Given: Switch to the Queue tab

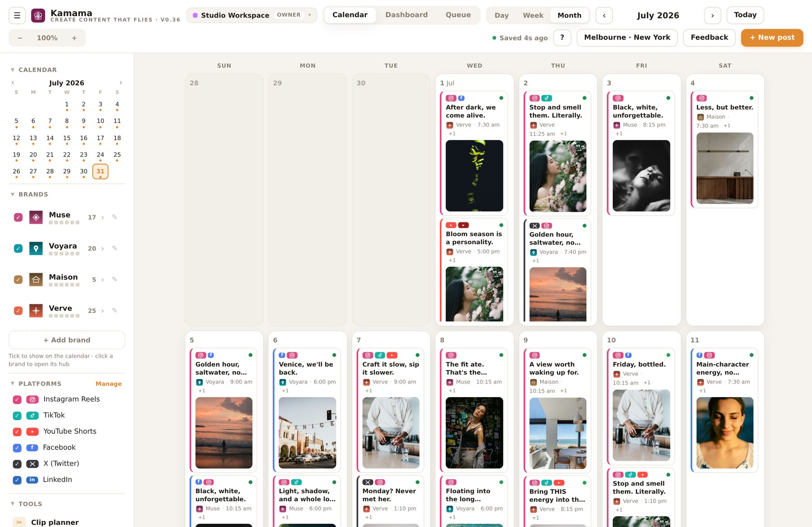Looking at the screenshot, I should [x=458, y=15].
